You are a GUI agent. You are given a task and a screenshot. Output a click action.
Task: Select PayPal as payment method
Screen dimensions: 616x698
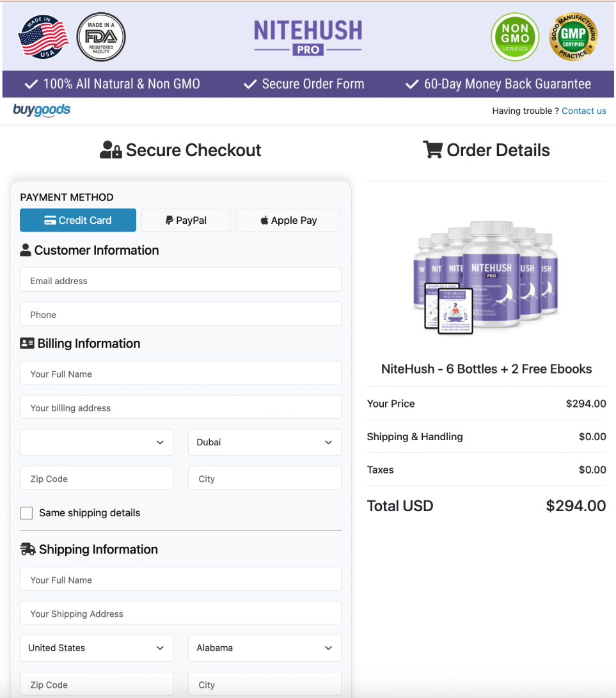tap(186, 220)
